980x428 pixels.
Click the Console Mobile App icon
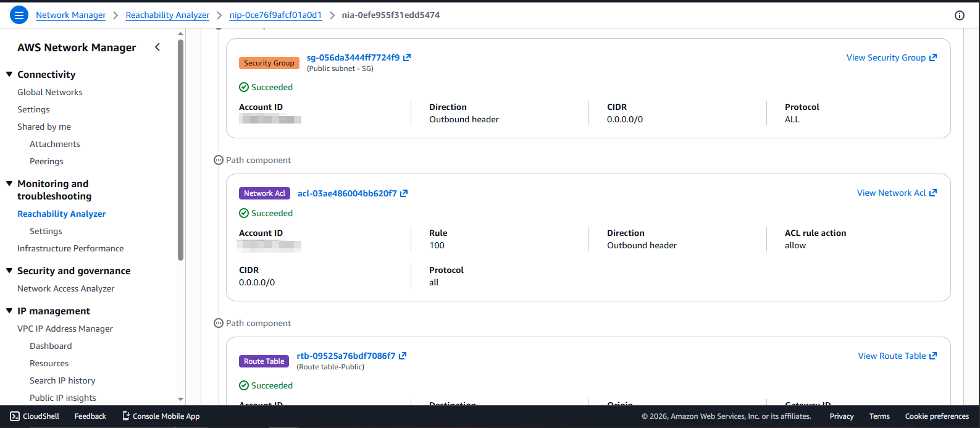[x=126, y=416]
